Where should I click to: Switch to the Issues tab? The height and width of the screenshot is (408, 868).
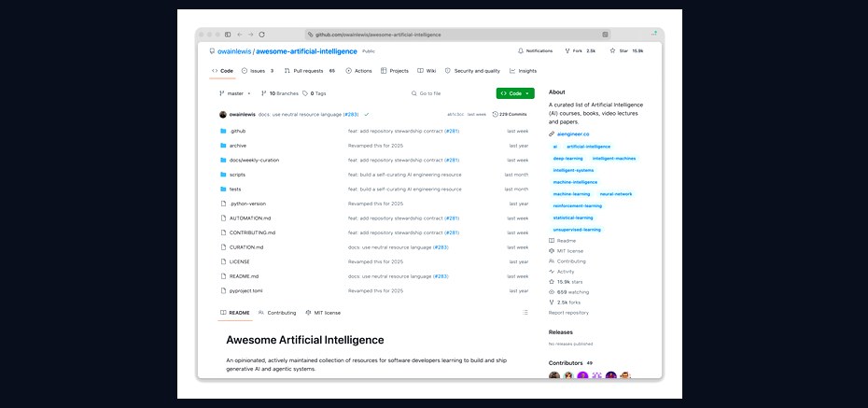point(258,71)
